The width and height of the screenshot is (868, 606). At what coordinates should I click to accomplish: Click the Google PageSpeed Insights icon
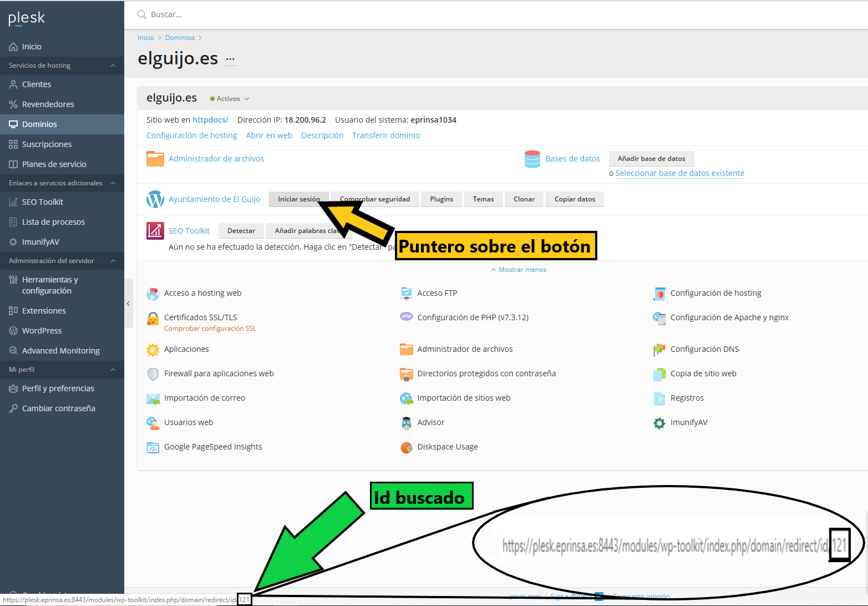point(153,447)
